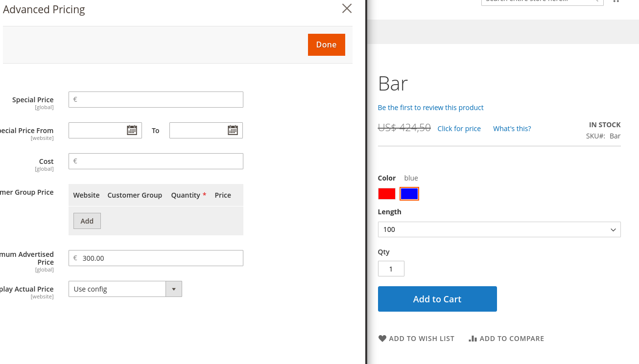Select the red color swatch
The width and height of the screenshot is (639, 364).
(387, 194)
